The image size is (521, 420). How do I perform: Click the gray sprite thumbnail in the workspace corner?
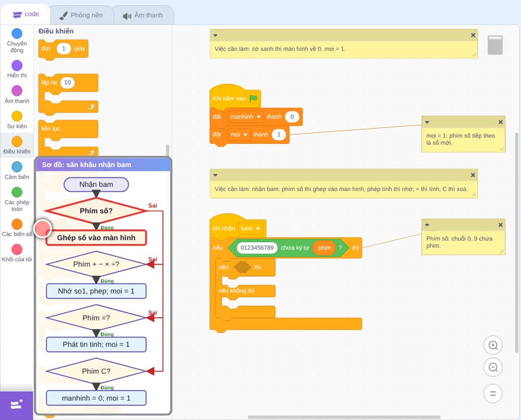point(495,45)
